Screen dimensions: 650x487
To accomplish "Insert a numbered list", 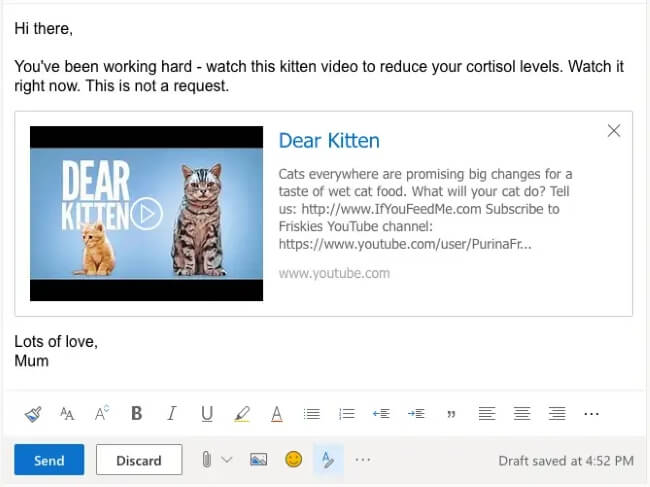I will [x=347, y=414].
